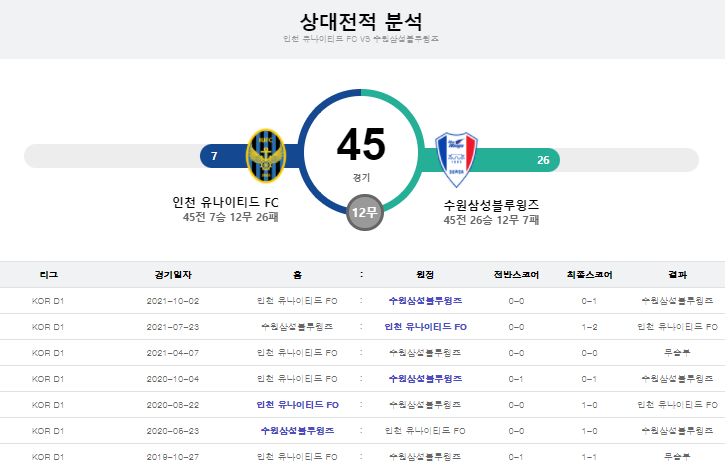This screenshot has width=725, height=469.
Task: Click the record 45전 26승 12무 7패
Action: (491, 220)
